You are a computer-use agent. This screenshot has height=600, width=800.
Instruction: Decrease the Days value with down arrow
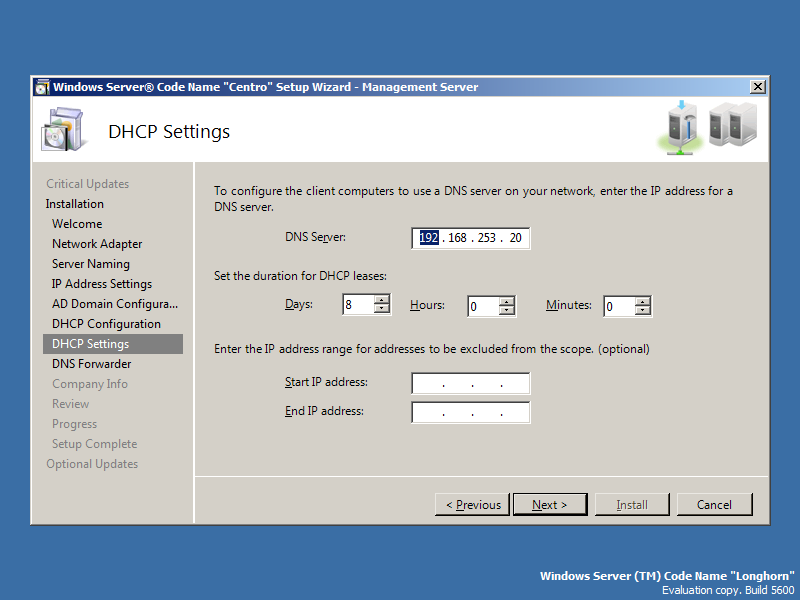point(382,310)
